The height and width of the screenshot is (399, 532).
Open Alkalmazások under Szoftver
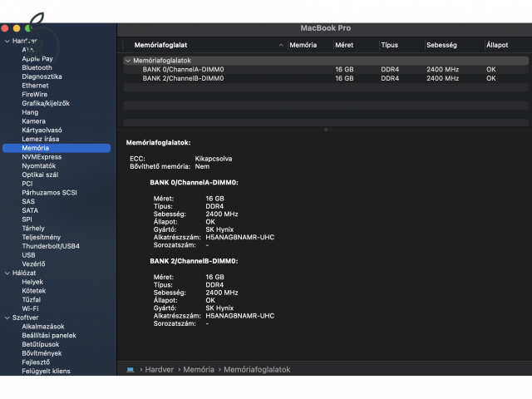[43, 327]
